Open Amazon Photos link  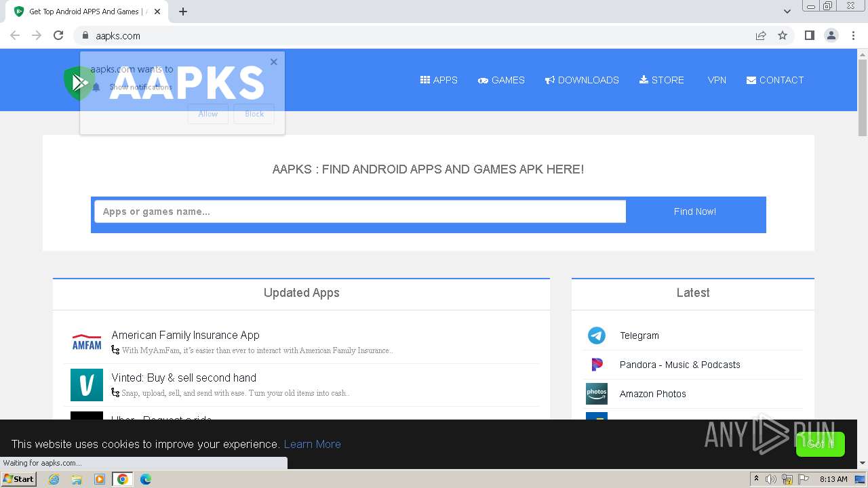click(x=653, y=394)
